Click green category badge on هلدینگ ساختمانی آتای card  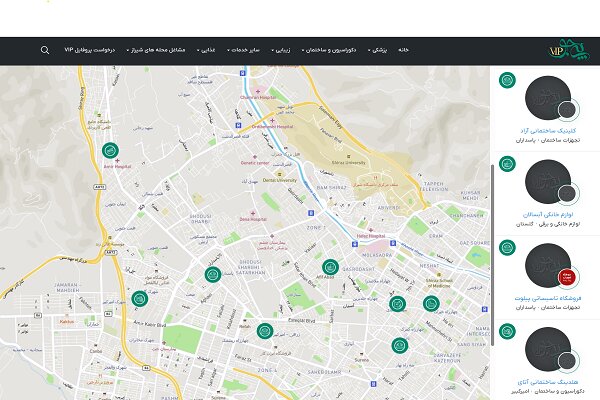click(x=507, y=331)
